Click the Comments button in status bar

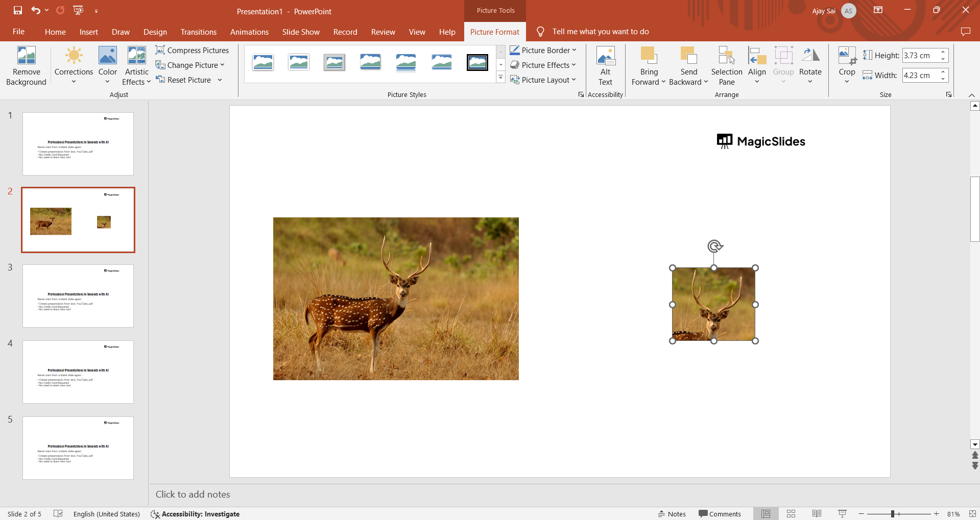pyautogui.click(x=720, y=514)
